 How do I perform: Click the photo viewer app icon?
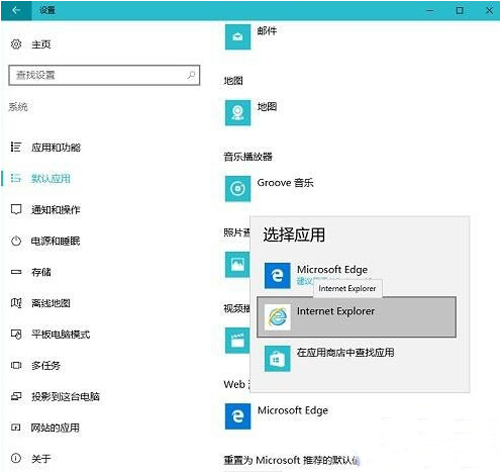pos(237,265)
